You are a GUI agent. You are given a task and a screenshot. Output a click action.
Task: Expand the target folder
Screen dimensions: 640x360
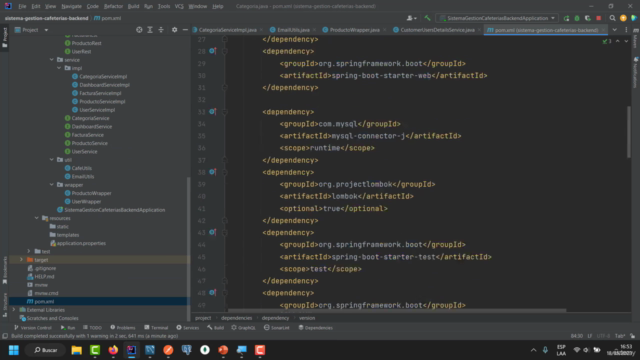coord(21,260)
